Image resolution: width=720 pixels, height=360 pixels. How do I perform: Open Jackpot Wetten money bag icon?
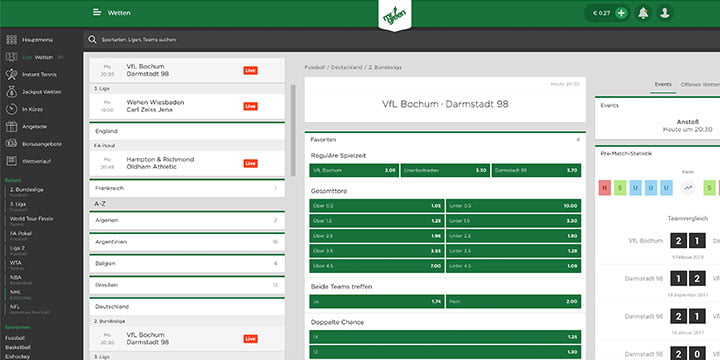pyautogui.click(x=11, y=92)
